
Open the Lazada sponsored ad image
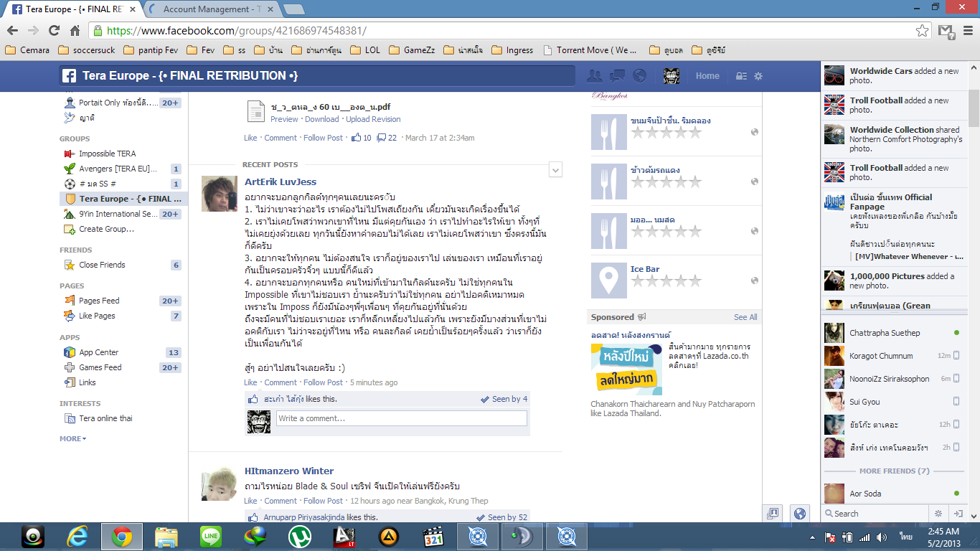coord(626,369)
